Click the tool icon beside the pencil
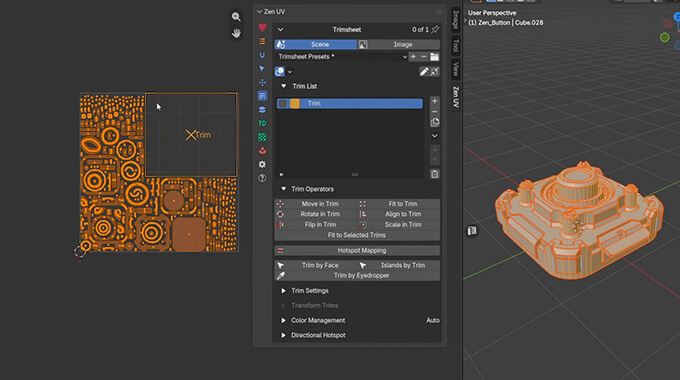 [x=435, y=72]
